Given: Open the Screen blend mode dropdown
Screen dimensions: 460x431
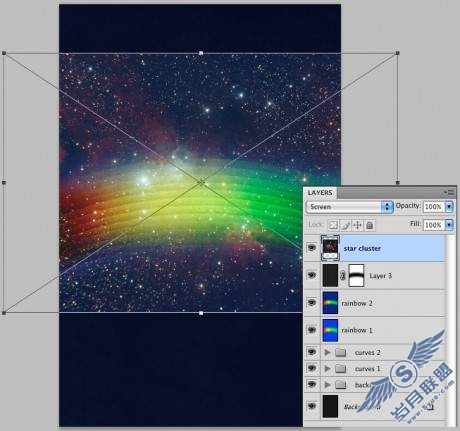Looking at the screenshot, I should point(349,207).
